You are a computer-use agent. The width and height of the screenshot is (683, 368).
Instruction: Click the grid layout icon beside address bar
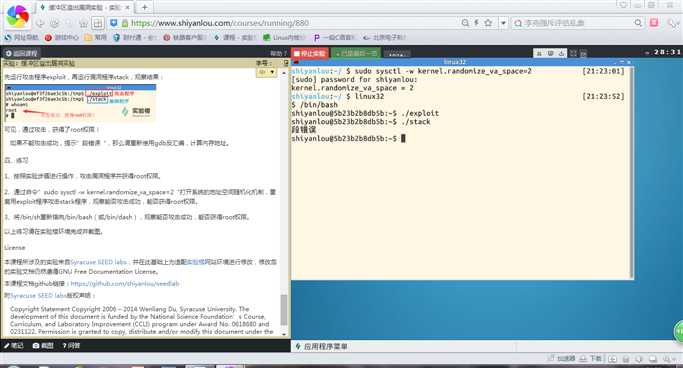[x=98, y=23]
